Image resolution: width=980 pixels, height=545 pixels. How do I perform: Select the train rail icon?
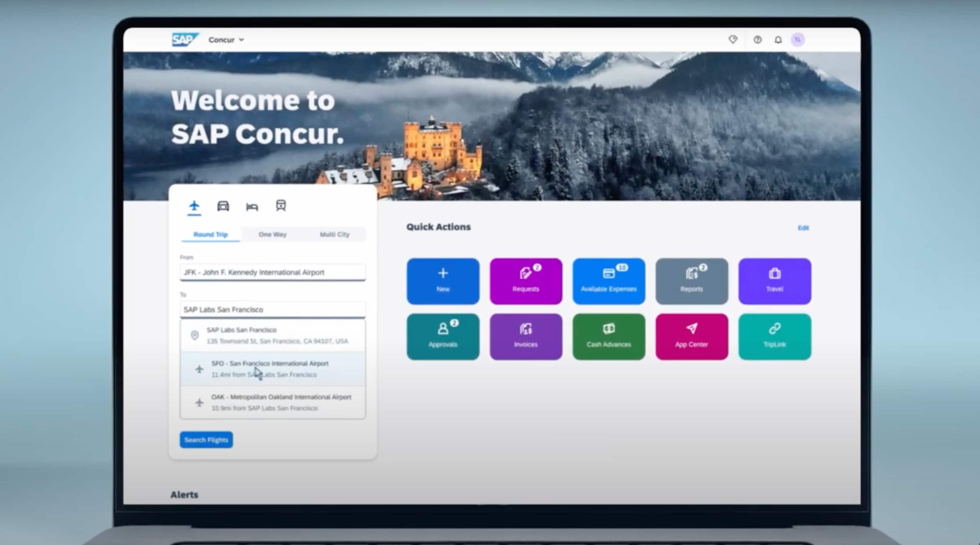point(281,206)
